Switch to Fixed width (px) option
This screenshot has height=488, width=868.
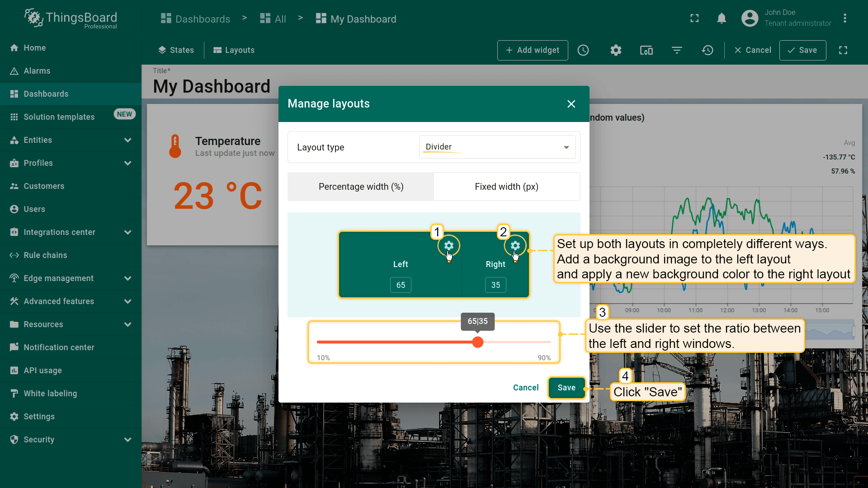pos(506,187)
